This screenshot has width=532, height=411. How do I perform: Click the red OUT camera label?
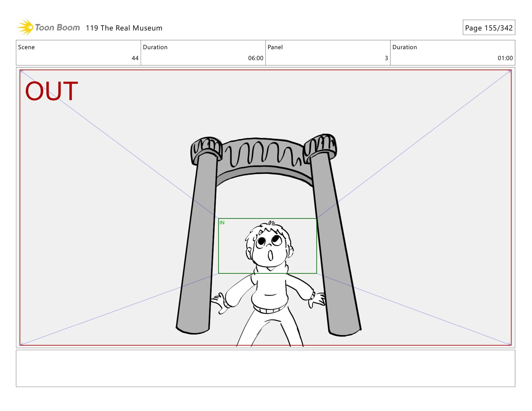pos(52,91)
